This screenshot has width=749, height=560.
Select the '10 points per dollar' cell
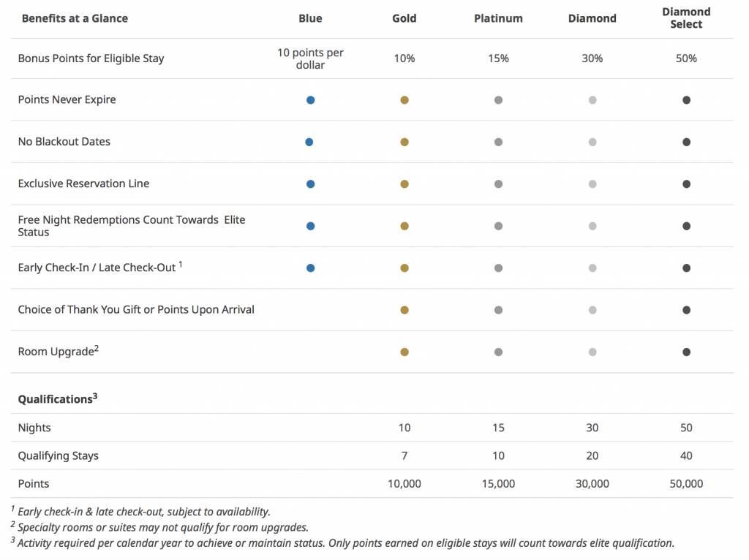coord(310,58)
